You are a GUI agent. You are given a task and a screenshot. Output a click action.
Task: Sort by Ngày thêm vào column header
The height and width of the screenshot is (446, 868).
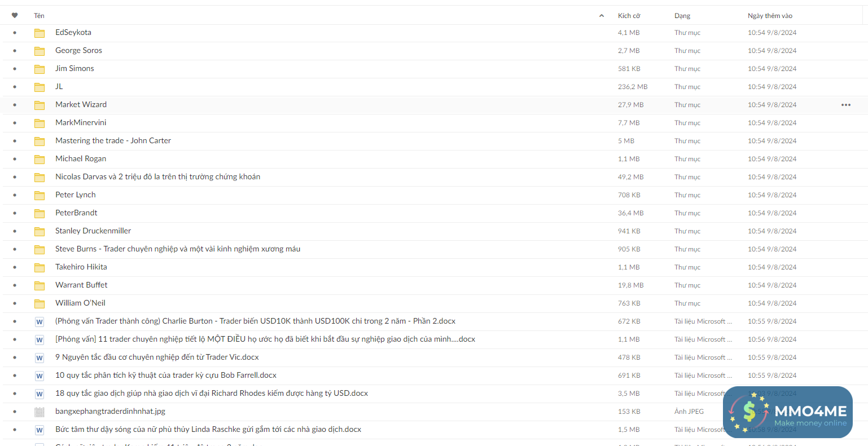(770, 16)
